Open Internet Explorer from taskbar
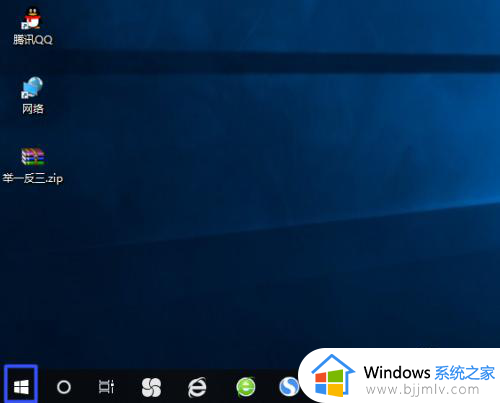Viewport: 500px width, 403px height. pyautogui.click(x=197, y=387)
